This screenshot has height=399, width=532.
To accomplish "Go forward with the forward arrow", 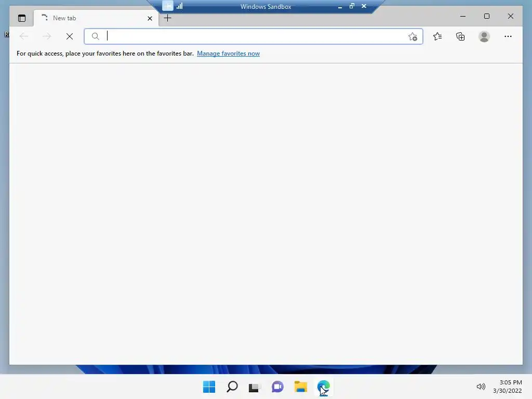I will pyautogui.click(x=47, y=36).
